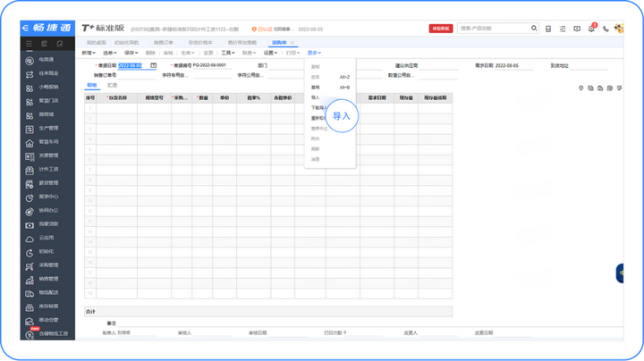Open the 计件工资 sidebar module
Image resolution: width=644 pixels, height=361 pixels.
click(41, 170)
